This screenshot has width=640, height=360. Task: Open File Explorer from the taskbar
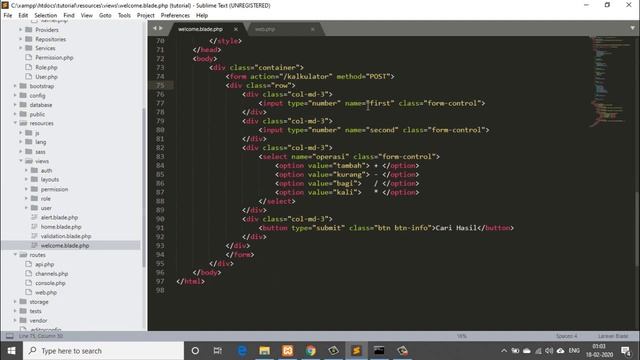[264, 351]
